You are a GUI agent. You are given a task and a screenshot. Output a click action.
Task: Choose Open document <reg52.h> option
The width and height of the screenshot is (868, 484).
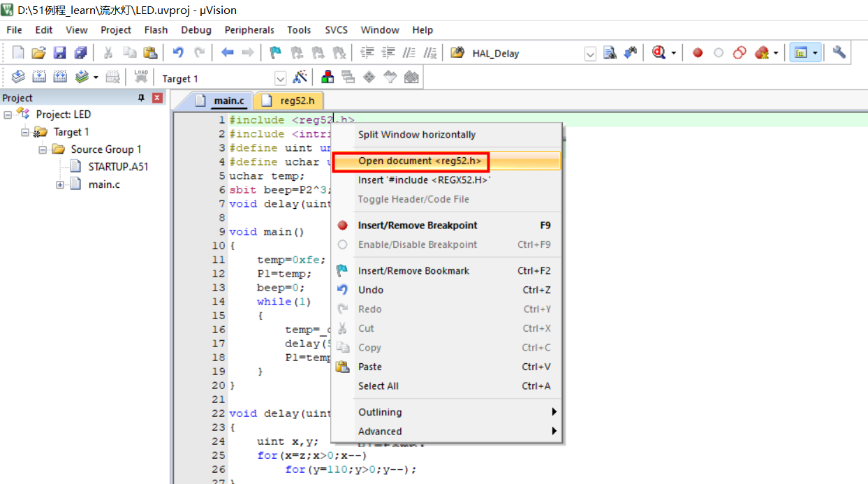(x=419, y=161)
